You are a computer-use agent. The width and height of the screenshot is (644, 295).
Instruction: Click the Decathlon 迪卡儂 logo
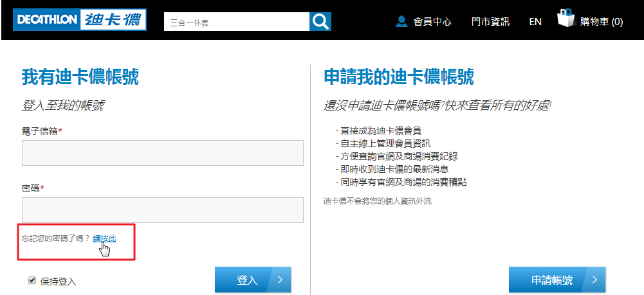(x=80, y=20)
